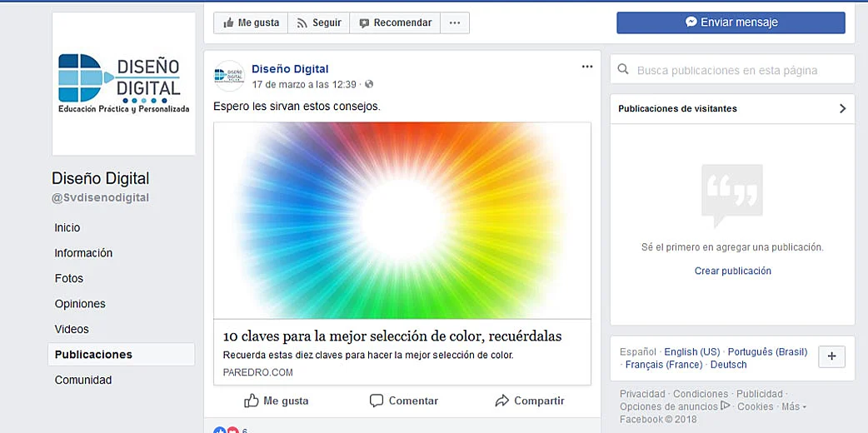Click Comentar under the post
This screenshot has width=868, height=433.
403,401
